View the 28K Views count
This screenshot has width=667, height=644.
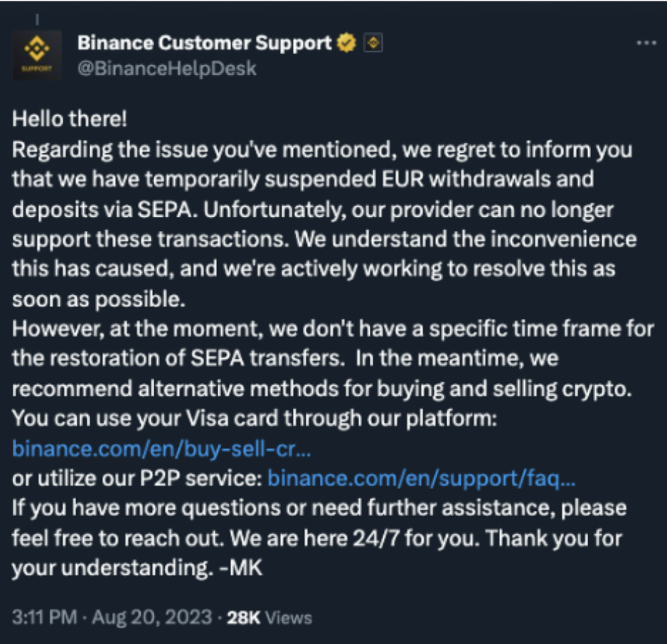click(x=269, y=618)
